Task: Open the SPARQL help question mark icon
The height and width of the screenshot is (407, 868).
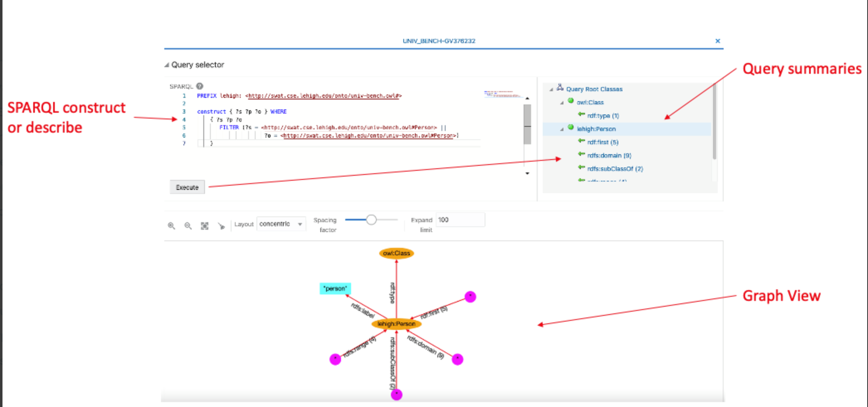Action: [200, 86]
